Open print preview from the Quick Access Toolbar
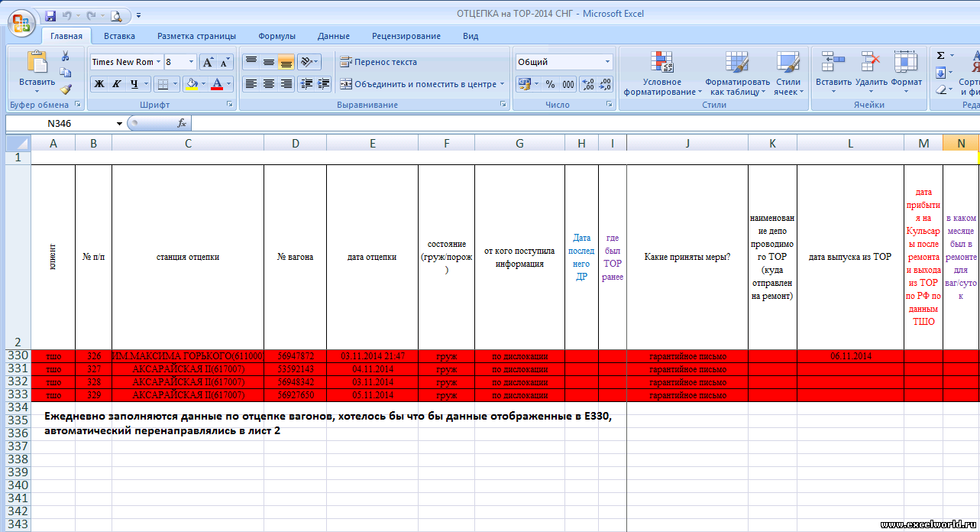Screen dimensions: 980x532 [x=115, y=15]
